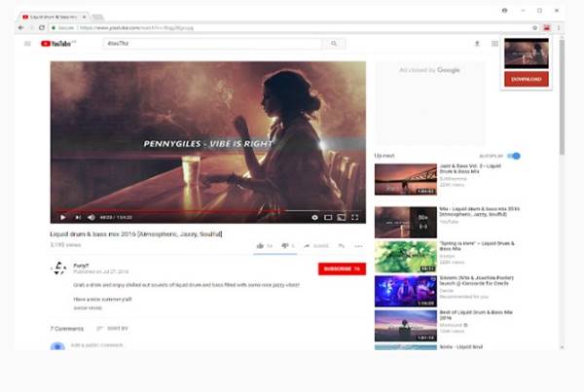Click the '7 Comments' heading text
The width and height of the screenshot is (584, 392).
tap(67, 329)
